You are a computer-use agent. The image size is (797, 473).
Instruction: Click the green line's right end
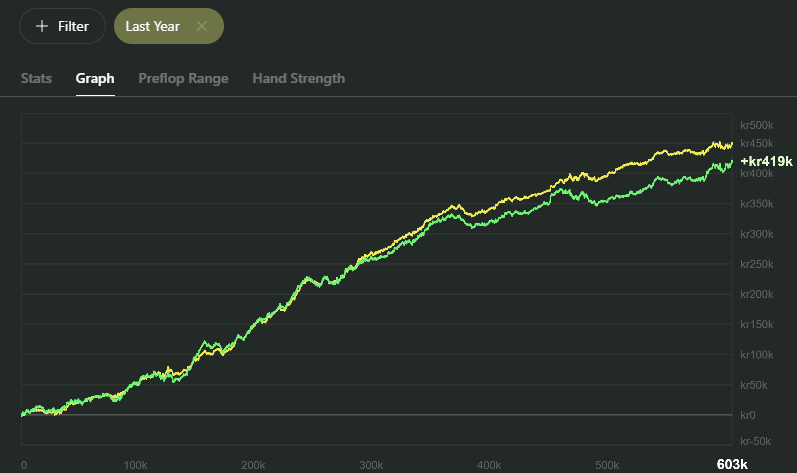click(731, 162)
